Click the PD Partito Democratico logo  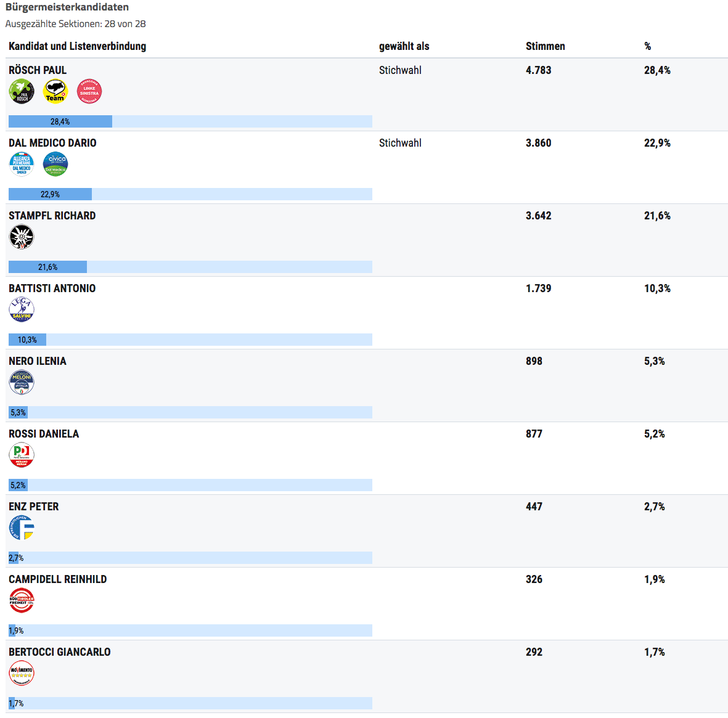click(22, 455)
